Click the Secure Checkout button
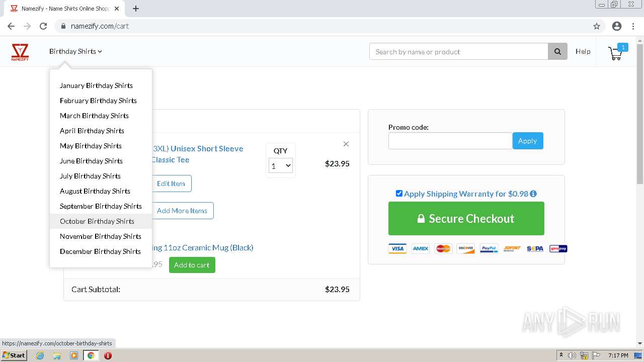The height and width of the screenshot is (362, 644). coord(466,219)
